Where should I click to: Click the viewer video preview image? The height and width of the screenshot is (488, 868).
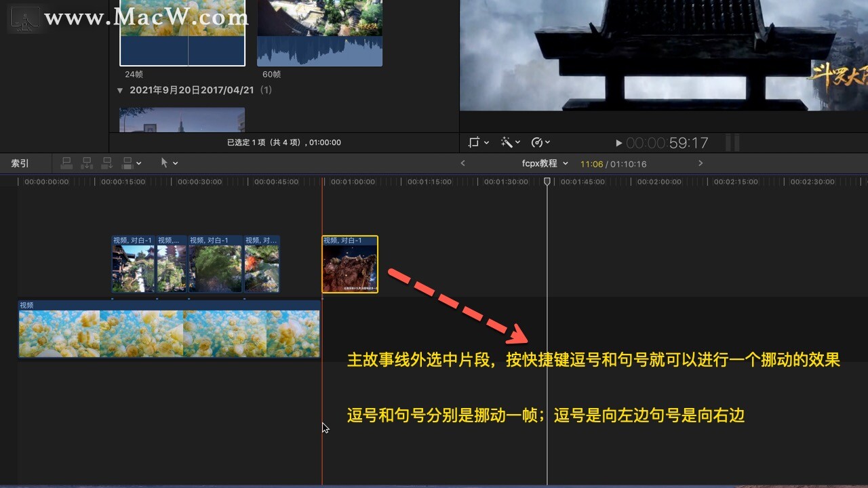pos(664,54)
